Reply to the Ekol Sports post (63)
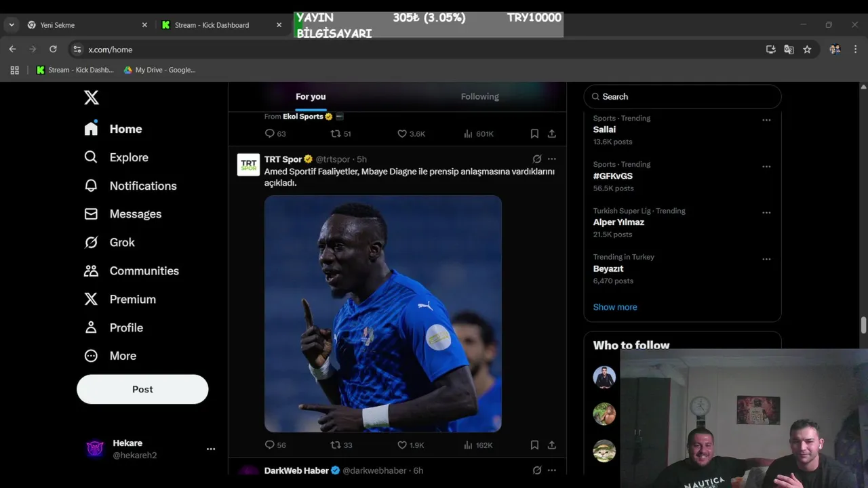Screen dimensions: 868x488 pos(275,134)
